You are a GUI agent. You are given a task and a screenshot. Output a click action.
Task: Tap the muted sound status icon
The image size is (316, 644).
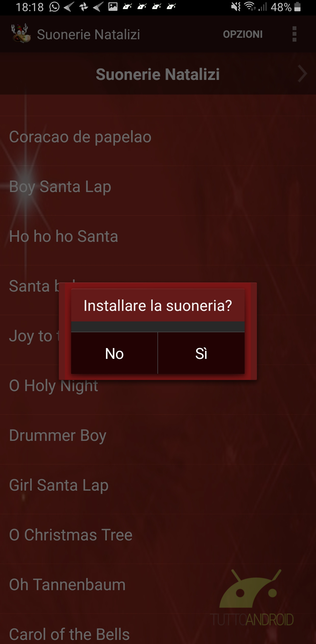coord(236,7)
